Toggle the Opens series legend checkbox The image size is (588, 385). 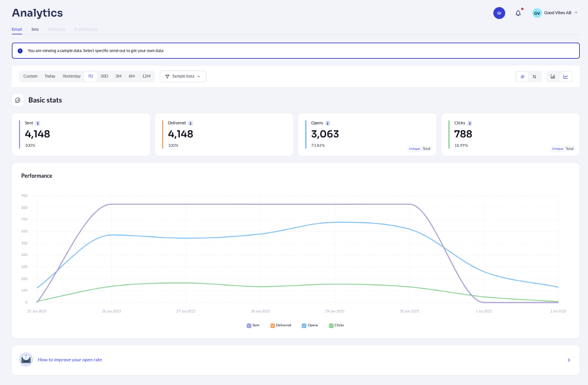point(304,325)
